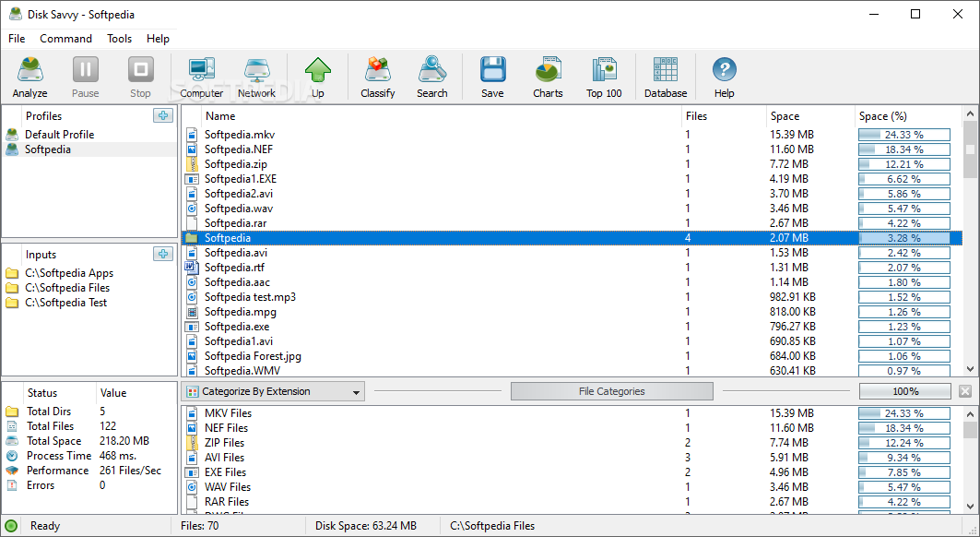Open the Help menu
The width and height of the screenshot is (980, 537).
(158, 38)
